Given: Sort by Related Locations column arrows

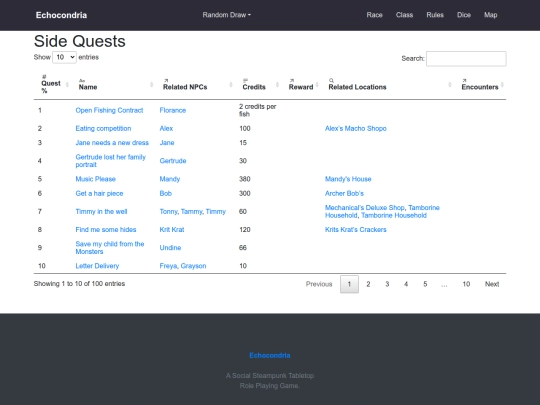Looking at the screenshot, I should tap(449, 85).
